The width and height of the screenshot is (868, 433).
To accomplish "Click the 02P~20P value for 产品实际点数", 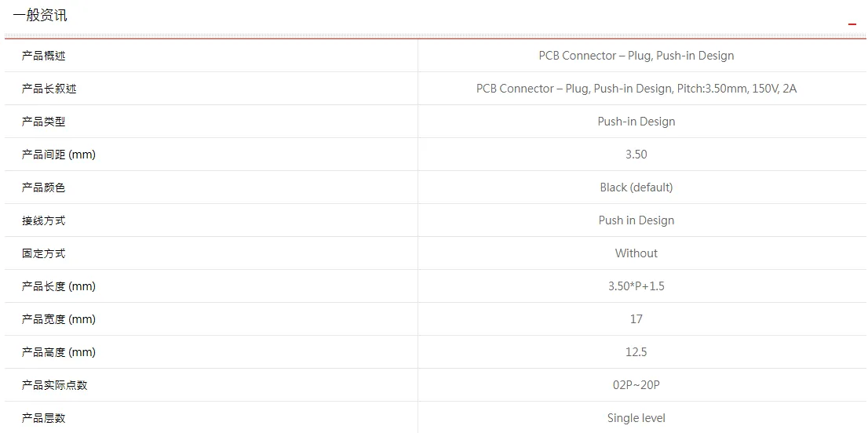I will (636, 385).
